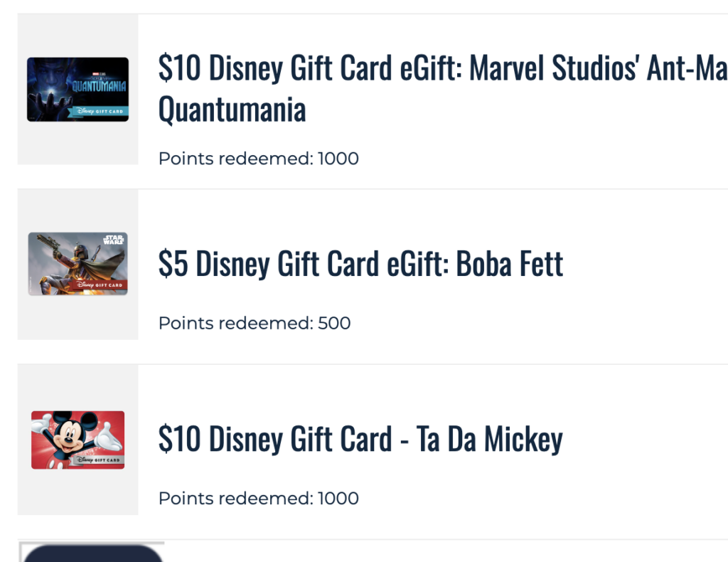Image resolution: width=728 pixels, height=562 pixels.
Task: Click gray Disney Gift Card label on Mickey card
Action: tap(98, 460)
